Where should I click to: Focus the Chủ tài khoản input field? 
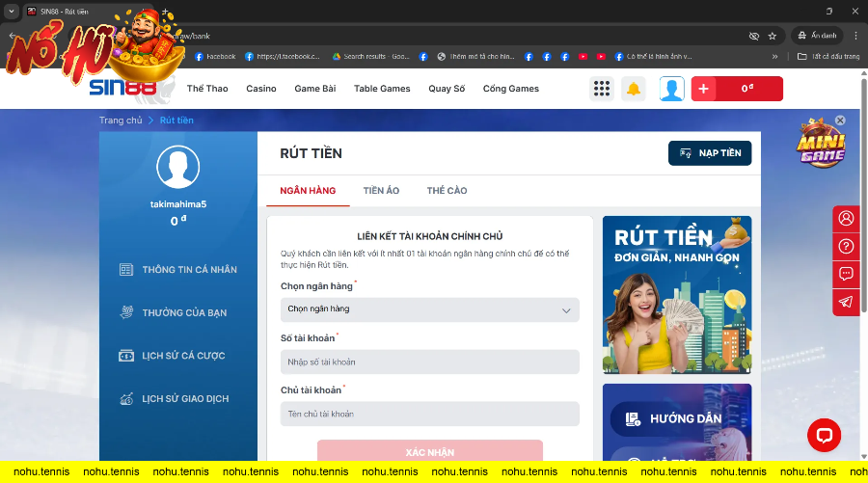pos(429,414)
